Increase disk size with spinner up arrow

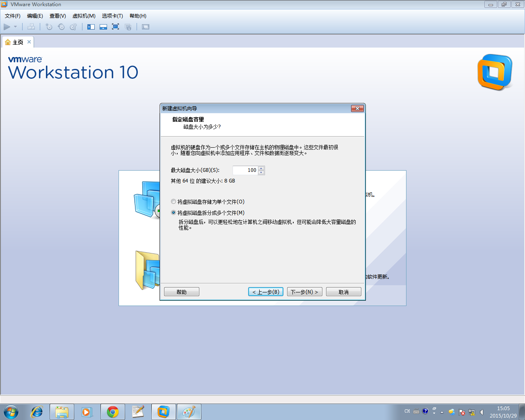[261, 168]
